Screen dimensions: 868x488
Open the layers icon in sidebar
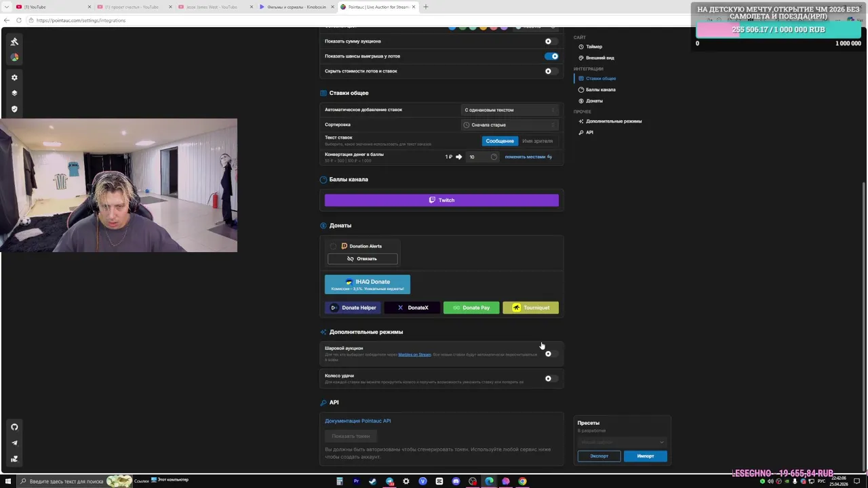(14, 93)
